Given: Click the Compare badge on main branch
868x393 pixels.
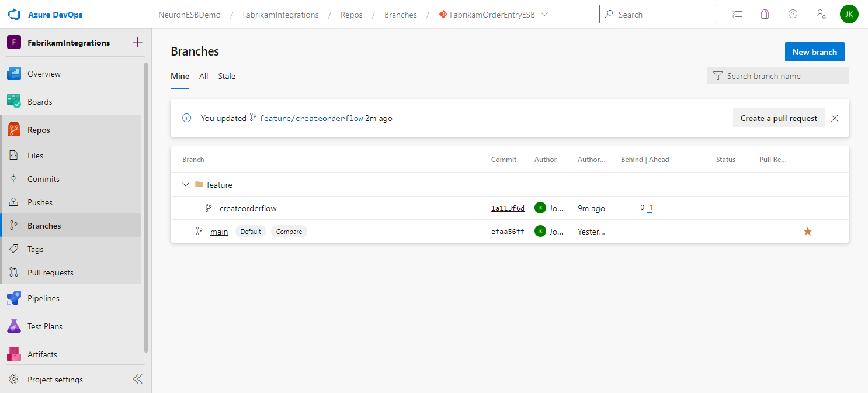Looking at the screenshot, I should point(289,232).
